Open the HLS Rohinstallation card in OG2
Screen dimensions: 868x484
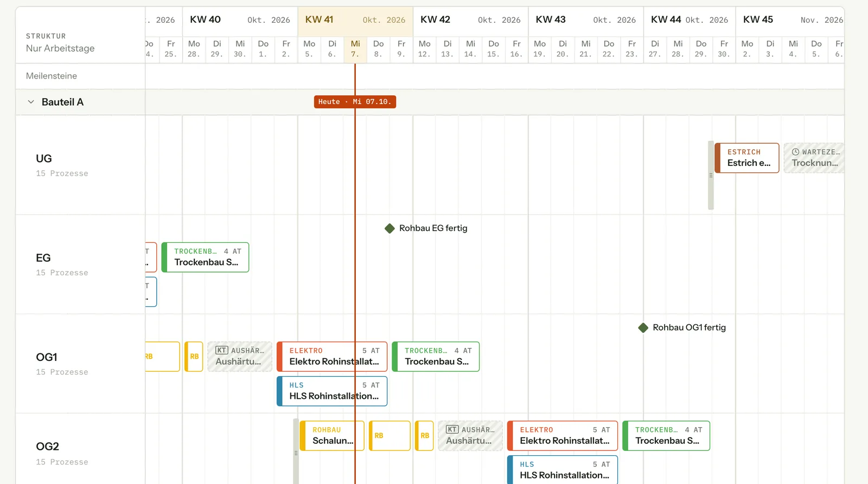[563, 469]
